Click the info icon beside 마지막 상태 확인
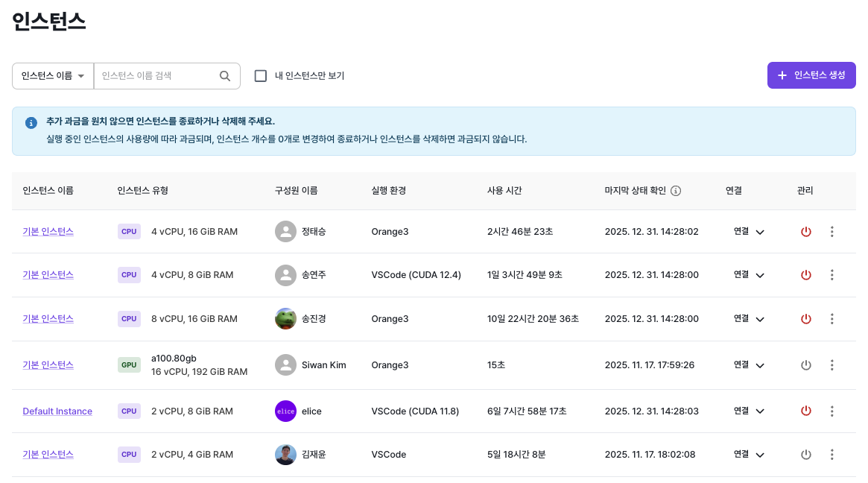The height and width of the screenshot is (483, 868). coord(676,190)
